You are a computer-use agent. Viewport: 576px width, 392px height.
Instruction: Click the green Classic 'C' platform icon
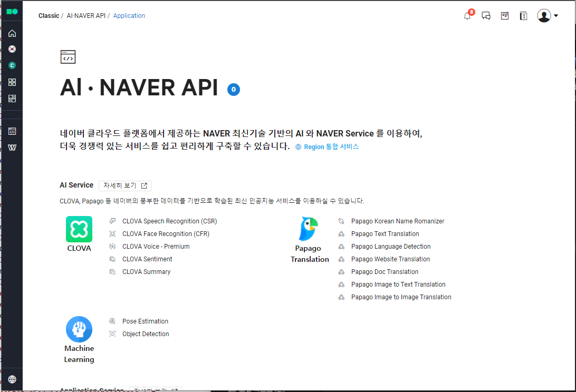[x=12, y=65]
